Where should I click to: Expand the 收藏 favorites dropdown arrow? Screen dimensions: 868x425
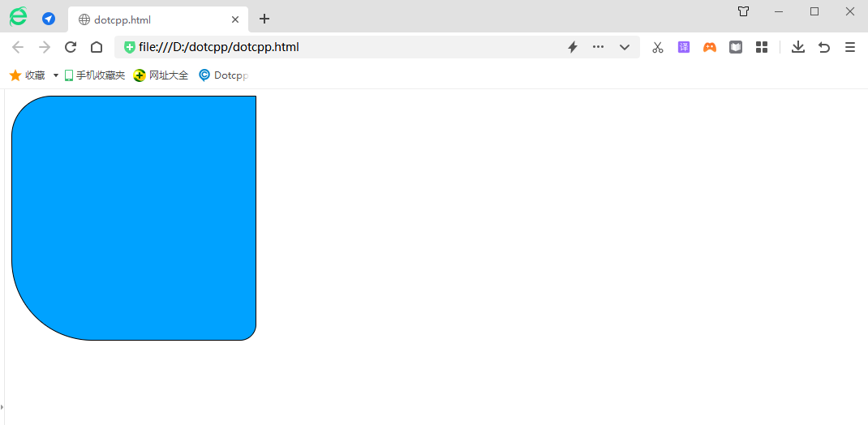[56, 75]
